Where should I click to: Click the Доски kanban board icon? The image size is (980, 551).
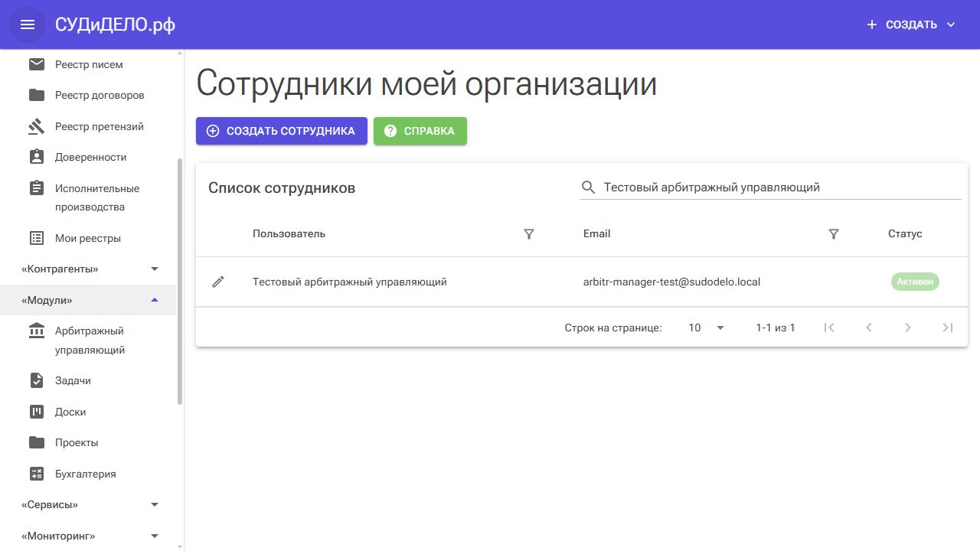point(36,412)
